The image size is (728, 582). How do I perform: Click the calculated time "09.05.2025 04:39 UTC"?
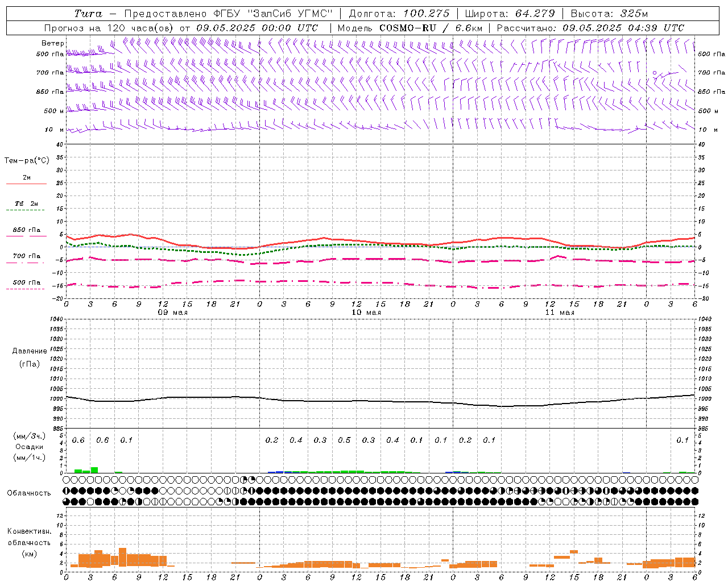pyautogui.click(x=623, y=28)
